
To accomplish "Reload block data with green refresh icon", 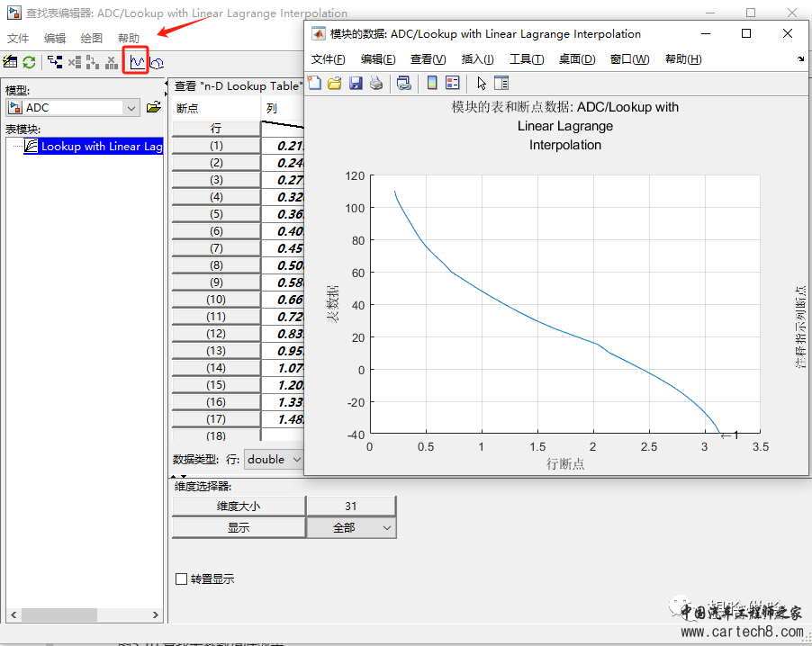I will click(x=29, y=62).
